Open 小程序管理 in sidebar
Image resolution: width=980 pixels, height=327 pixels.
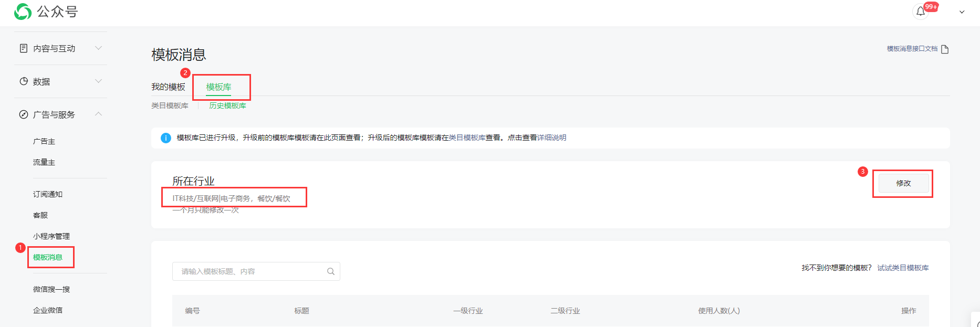tap(51, 236)
